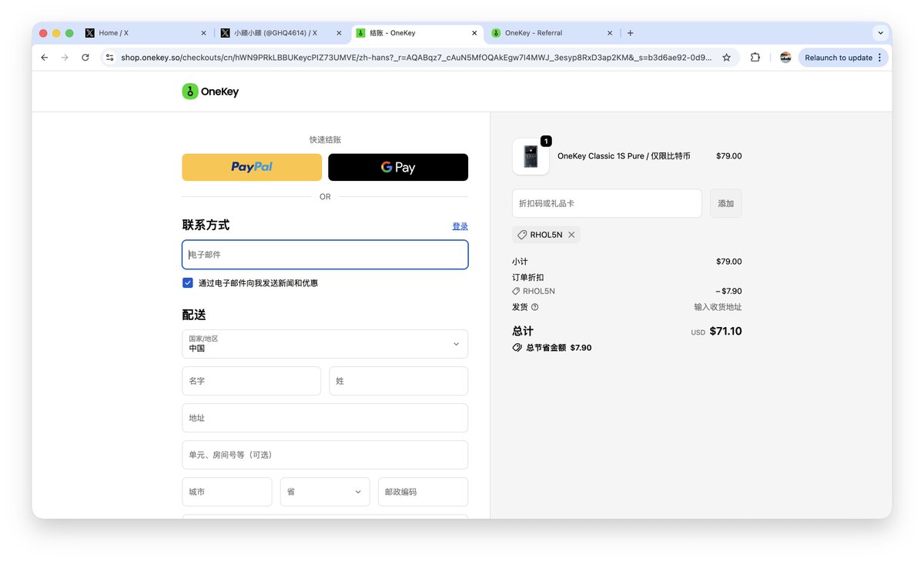Open the Chrome profile avatar
924x561 pixels.
click(785, 58)
